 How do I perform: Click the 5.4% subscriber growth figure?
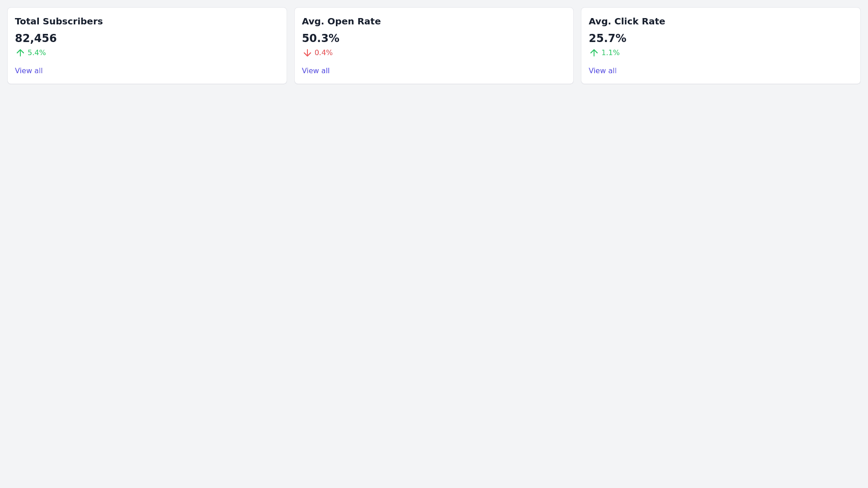37,53
